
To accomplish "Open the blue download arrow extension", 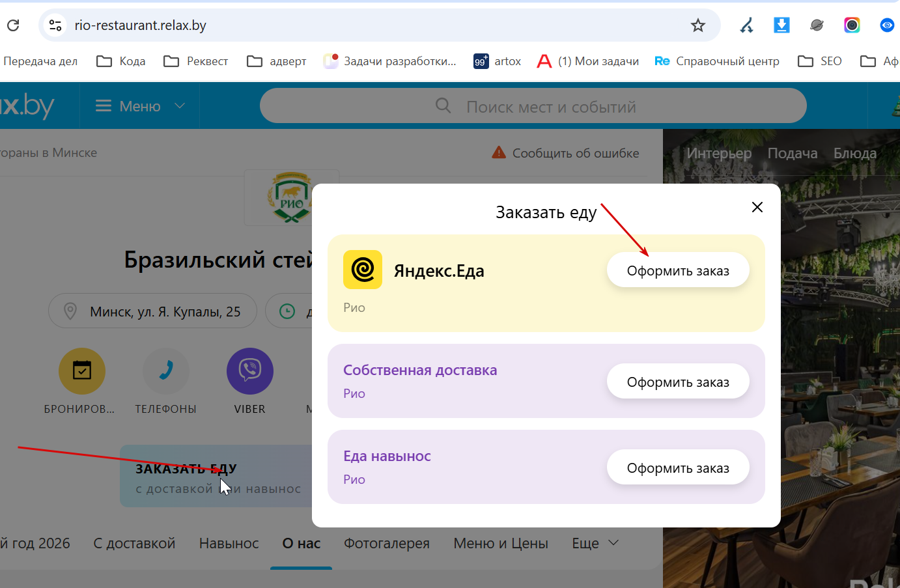I will pos(781,25).
